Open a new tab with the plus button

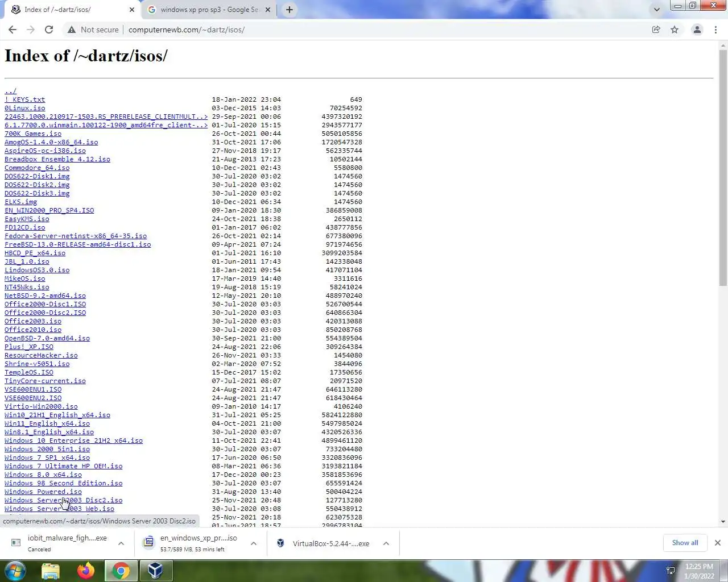coord(289,10)
